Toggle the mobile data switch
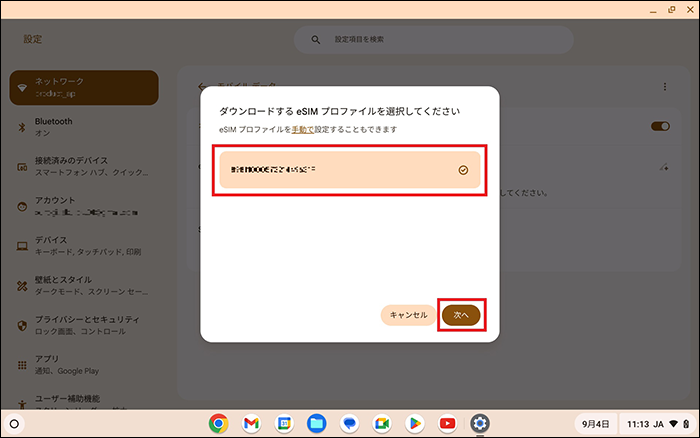 pos(659,127)
